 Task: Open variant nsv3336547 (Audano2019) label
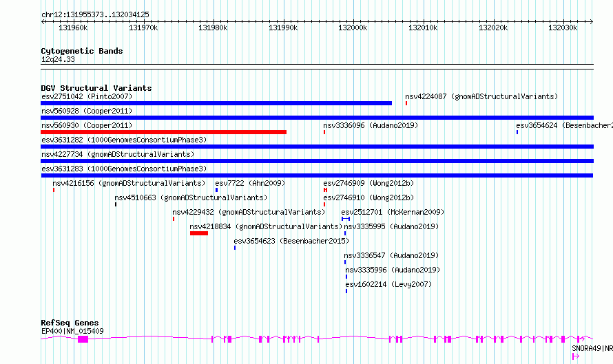click(391, 255)
